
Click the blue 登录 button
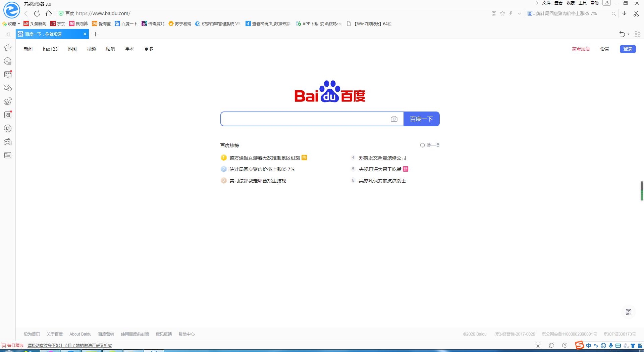point(628,49)
